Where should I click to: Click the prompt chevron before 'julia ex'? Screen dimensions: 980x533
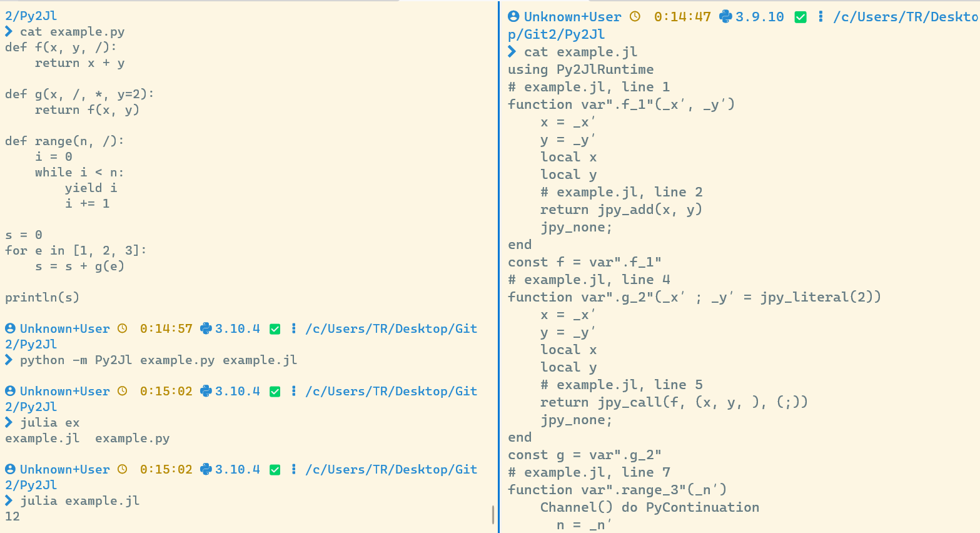click(x=9, y=422)
